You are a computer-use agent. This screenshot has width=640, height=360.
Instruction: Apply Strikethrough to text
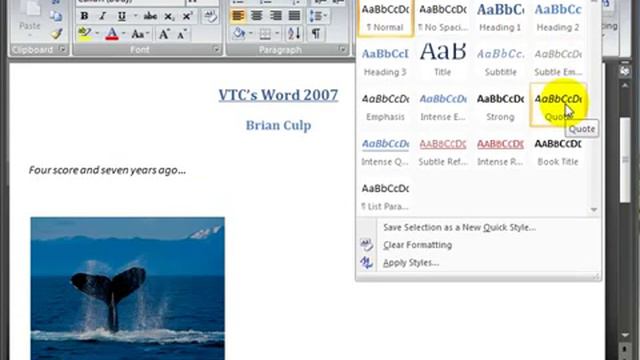pyautogui.click(x=150, y=16)
